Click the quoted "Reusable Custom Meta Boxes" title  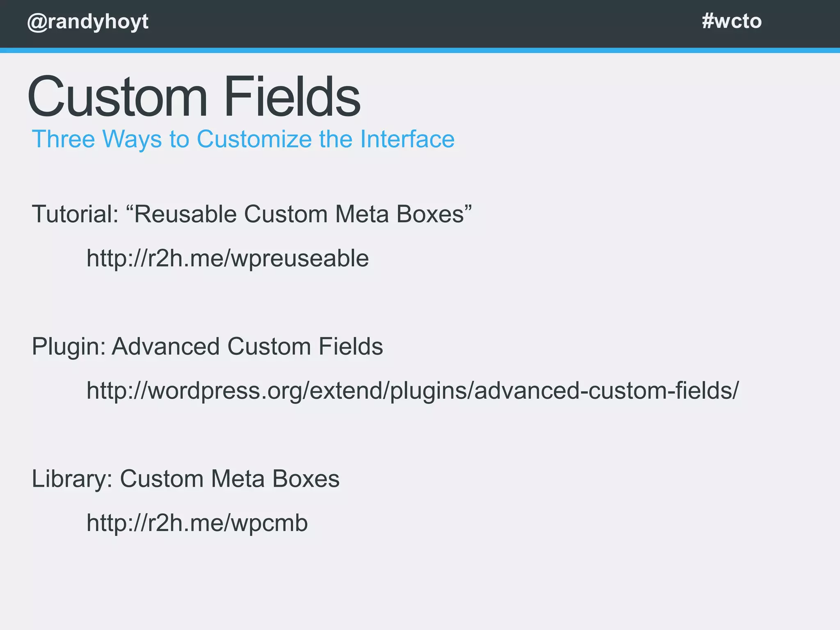click(x=303, y=214)
